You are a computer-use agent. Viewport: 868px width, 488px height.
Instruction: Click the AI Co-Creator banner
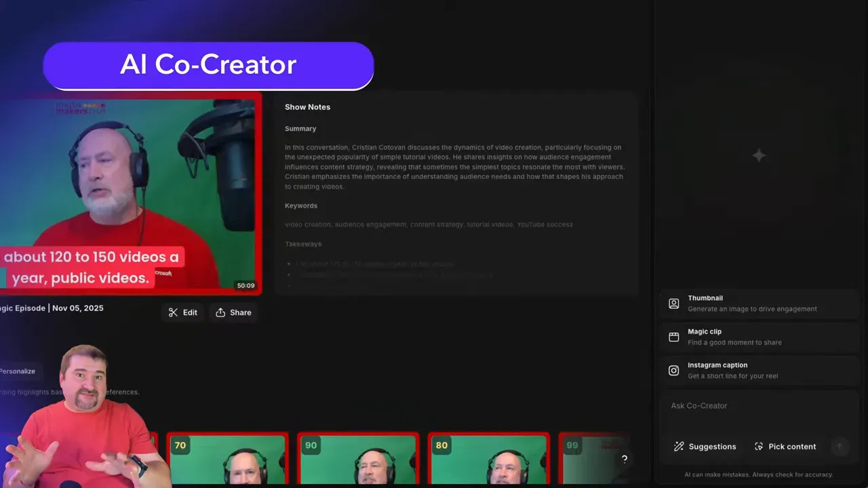[x=208, y=65]
